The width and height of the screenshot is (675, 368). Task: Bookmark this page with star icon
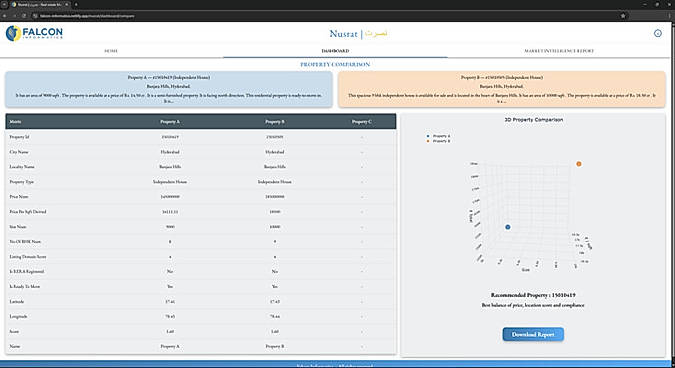(x=622, y=16)
